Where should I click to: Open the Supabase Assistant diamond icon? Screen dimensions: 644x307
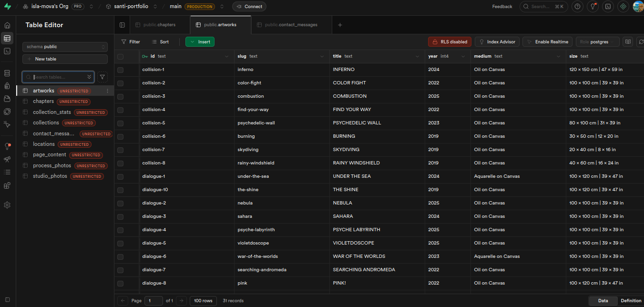(x=623, y=7)
